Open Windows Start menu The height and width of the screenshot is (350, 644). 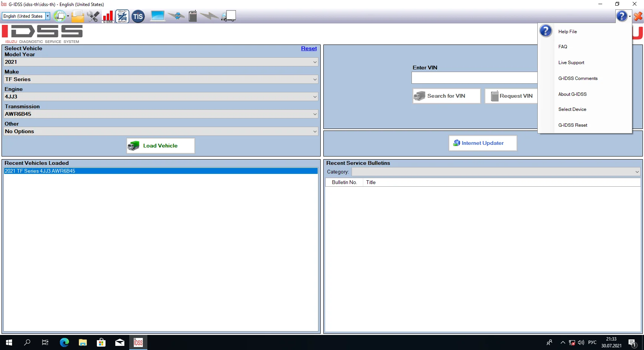pos(9,342)
